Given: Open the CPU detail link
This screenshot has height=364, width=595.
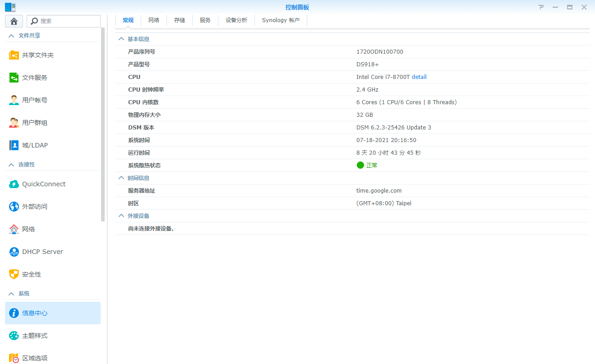Looking at the screenshot, I should coord(419,77).
